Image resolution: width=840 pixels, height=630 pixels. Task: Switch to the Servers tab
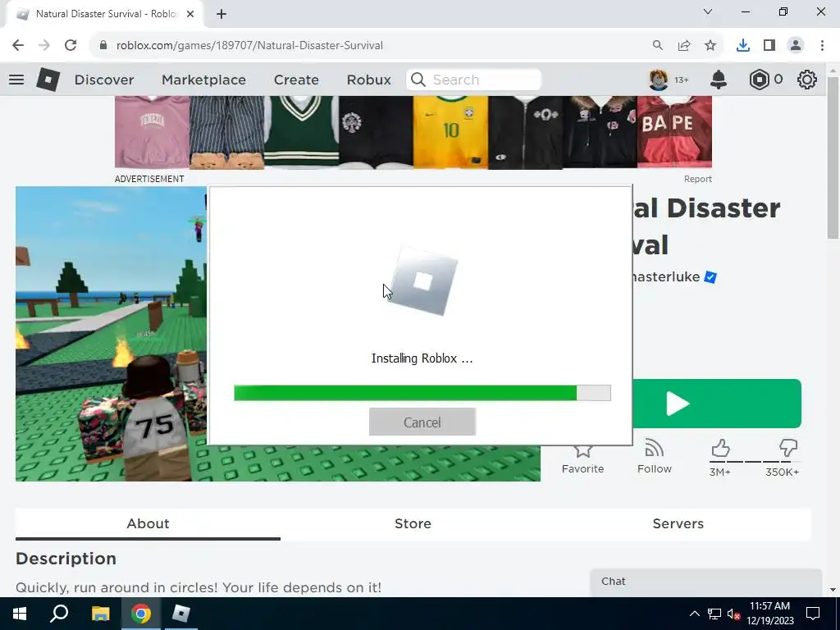678,524
